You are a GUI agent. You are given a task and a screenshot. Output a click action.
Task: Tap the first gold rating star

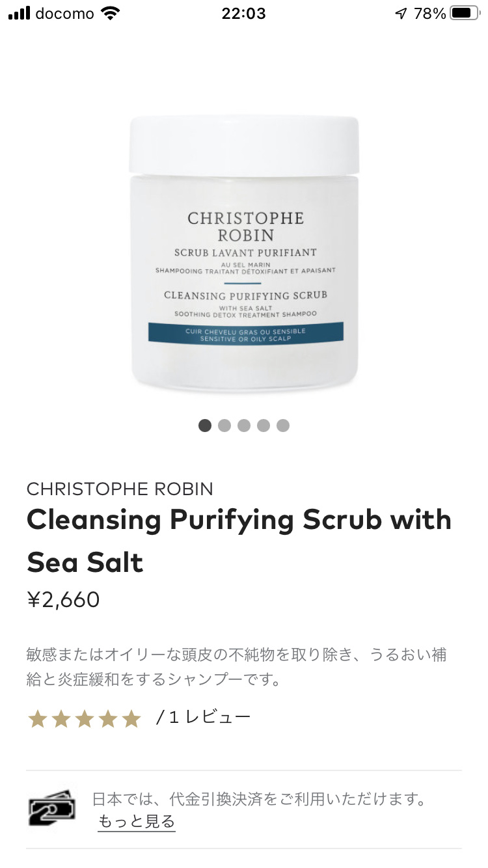[x=38, y=718]
